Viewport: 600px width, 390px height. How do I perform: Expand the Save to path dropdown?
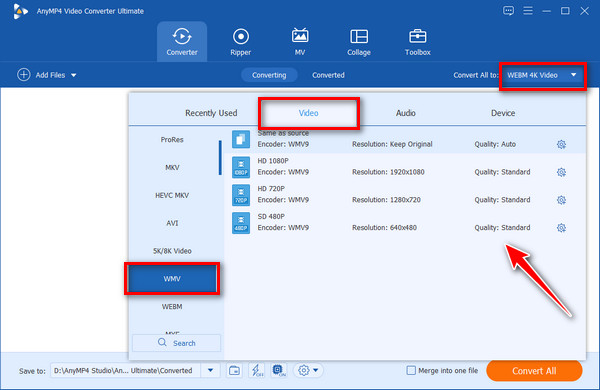point(210,370)
